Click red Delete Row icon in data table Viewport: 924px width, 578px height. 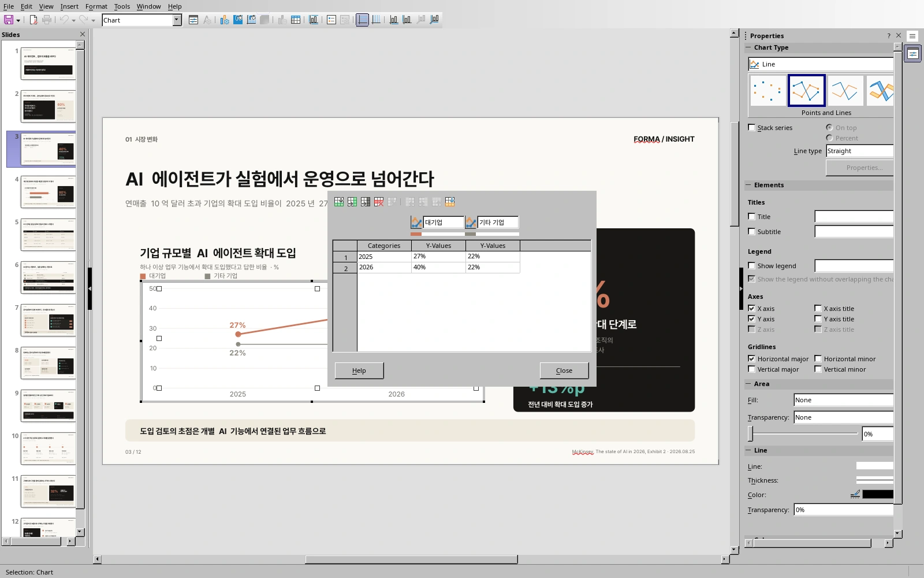pos(379,202)
